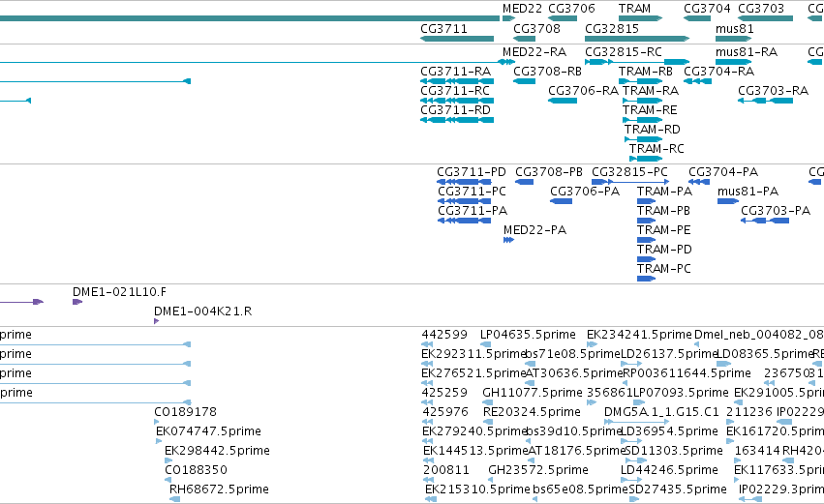The width and height of the screenshot is (824, 504).
Task: Select the SD27435.5prime EST label
Action: coord(678,489)
